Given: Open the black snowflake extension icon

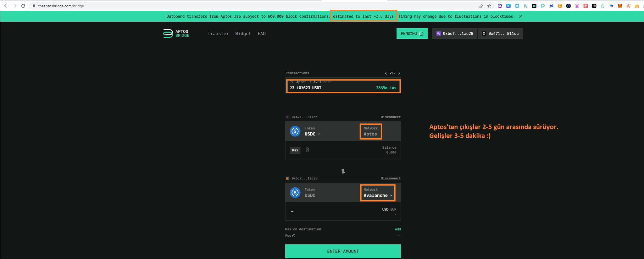Looking at the screenshot, I should pyautogui.click(x=594, y=6).
